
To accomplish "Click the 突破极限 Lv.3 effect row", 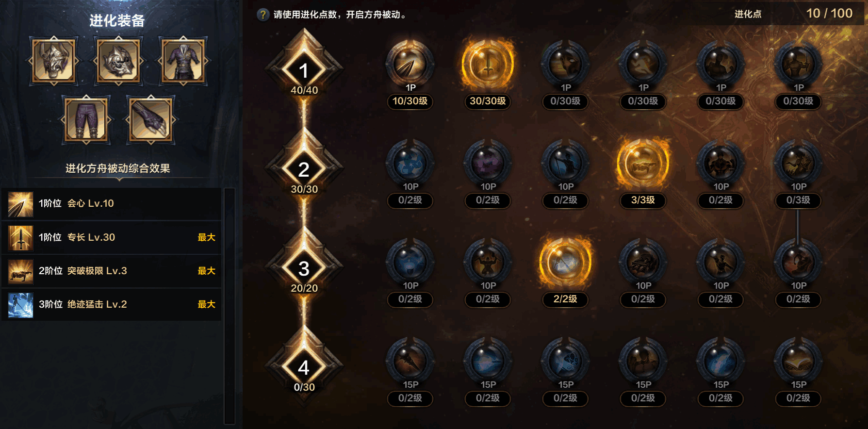I will click(x=112, y=271).
